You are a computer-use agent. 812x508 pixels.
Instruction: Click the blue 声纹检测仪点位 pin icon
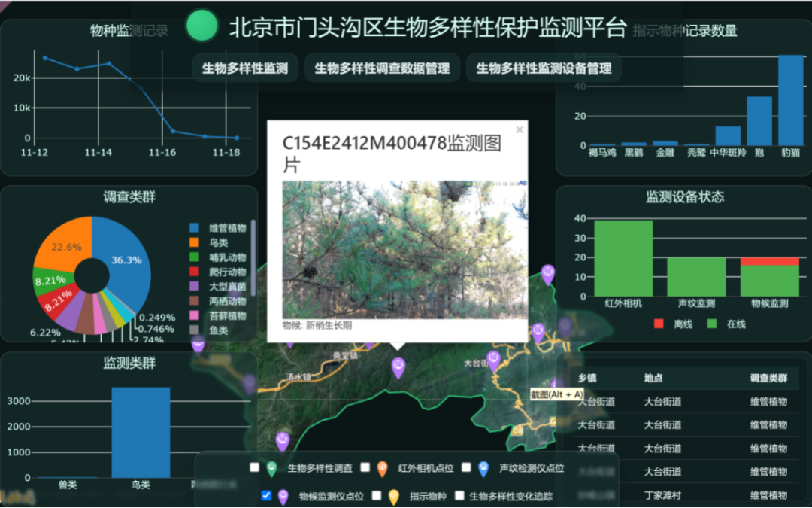click(x=483, y=468)
